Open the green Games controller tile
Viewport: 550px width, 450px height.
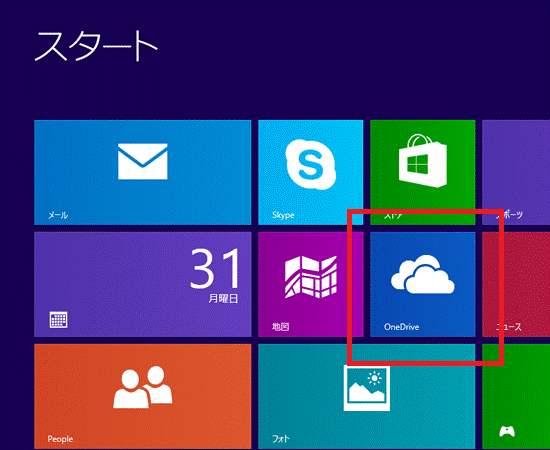tap(516, 396)
